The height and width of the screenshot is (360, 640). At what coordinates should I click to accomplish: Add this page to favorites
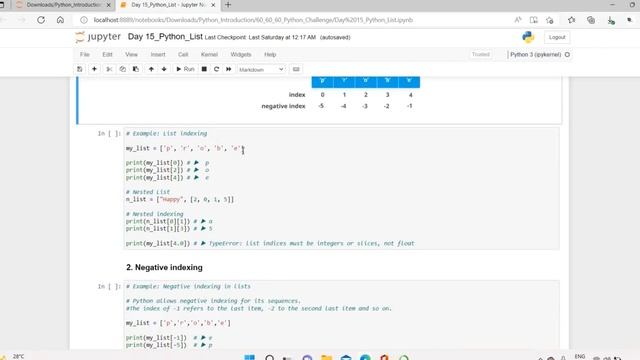(x=550, y=20)
